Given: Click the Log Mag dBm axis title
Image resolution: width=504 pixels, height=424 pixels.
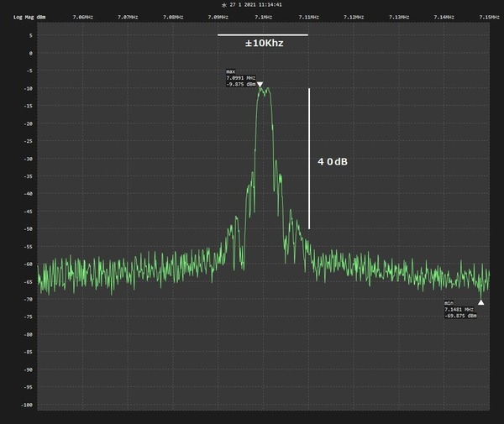Looking at the screenshot, I should [29, 17].
